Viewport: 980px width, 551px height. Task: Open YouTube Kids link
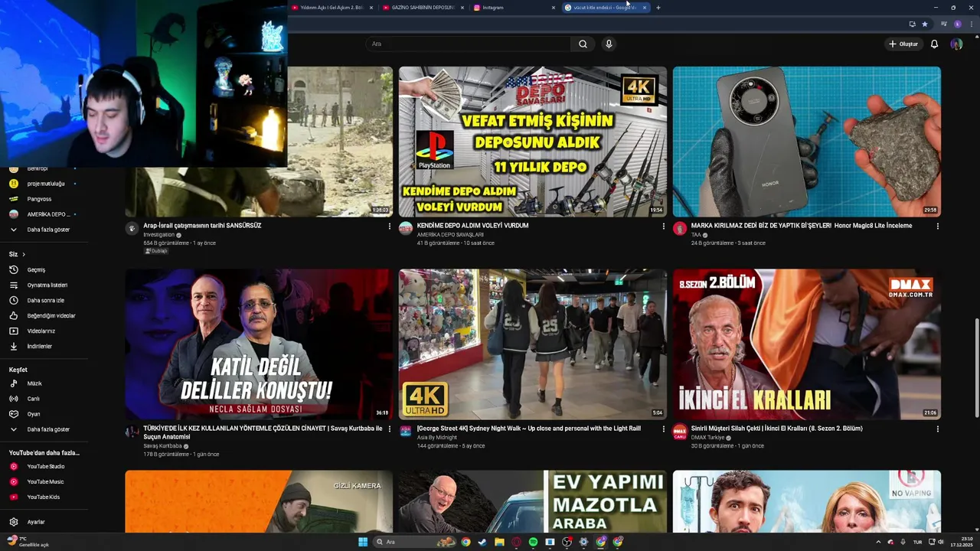(44, 497)
